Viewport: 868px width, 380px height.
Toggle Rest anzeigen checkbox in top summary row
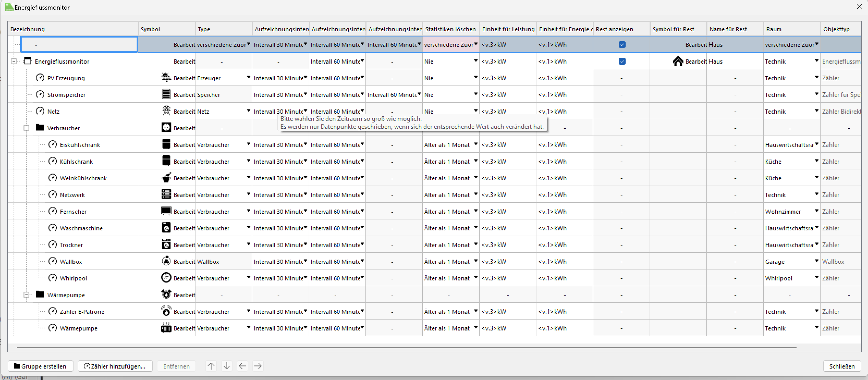point(622,45)
